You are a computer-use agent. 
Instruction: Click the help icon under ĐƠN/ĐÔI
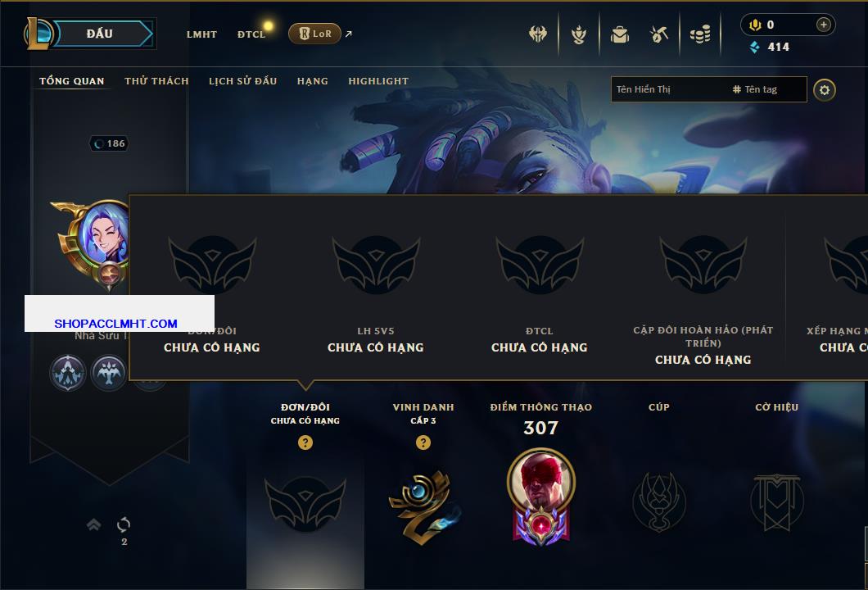(305, 442)
